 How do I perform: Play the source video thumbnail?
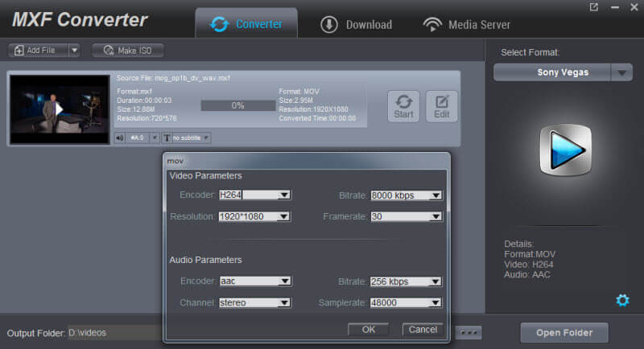tap(60, 109)
